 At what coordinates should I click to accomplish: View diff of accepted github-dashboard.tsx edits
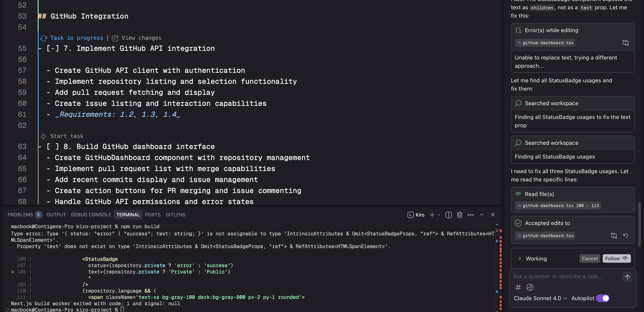pos(614,236)
